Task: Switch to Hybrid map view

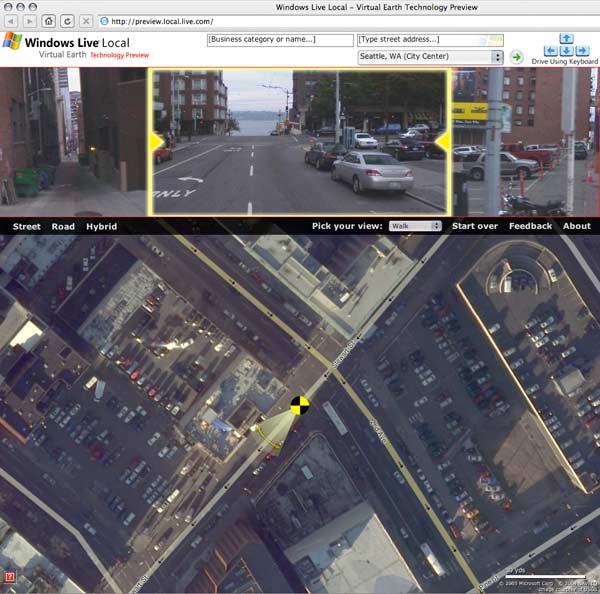Action: (x=101, y=226)
